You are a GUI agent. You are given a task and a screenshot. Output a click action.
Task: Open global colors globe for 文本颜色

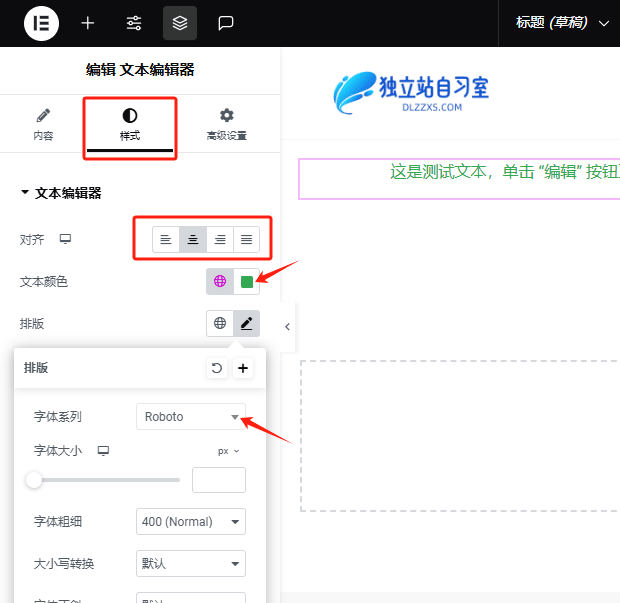[x=220, y=282]
